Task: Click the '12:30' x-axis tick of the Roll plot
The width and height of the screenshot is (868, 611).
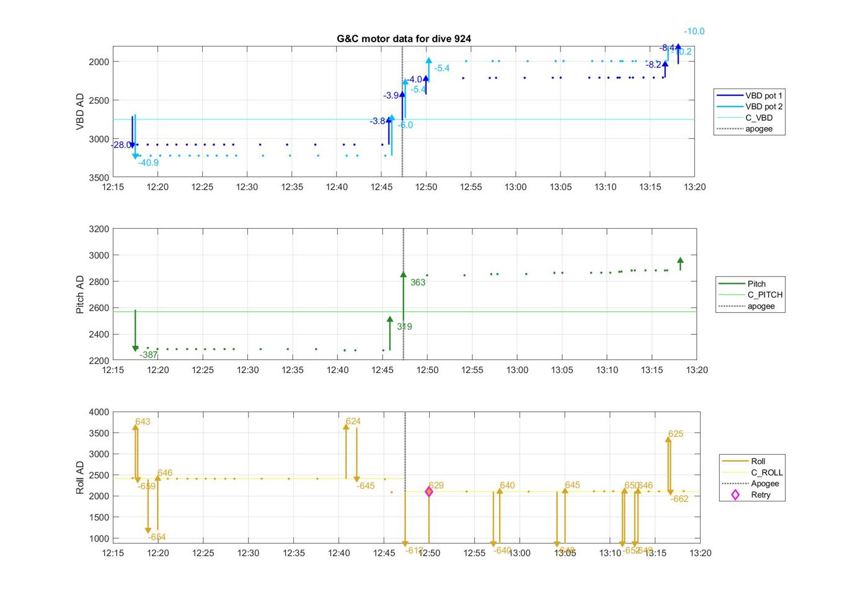Action: [x=248, y=553]
